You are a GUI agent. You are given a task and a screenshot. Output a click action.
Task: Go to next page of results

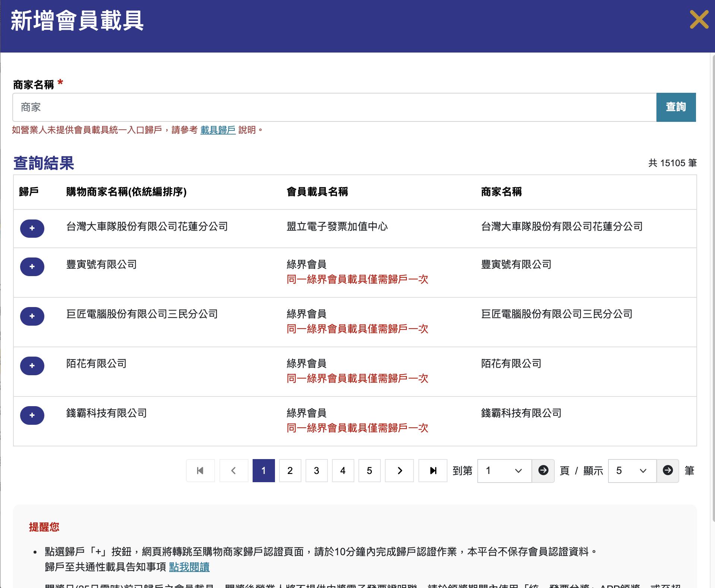[399, 471]
